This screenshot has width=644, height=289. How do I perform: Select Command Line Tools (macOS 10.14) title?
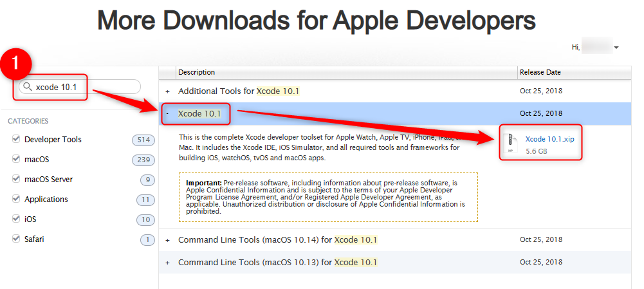(x=278, y=239)
